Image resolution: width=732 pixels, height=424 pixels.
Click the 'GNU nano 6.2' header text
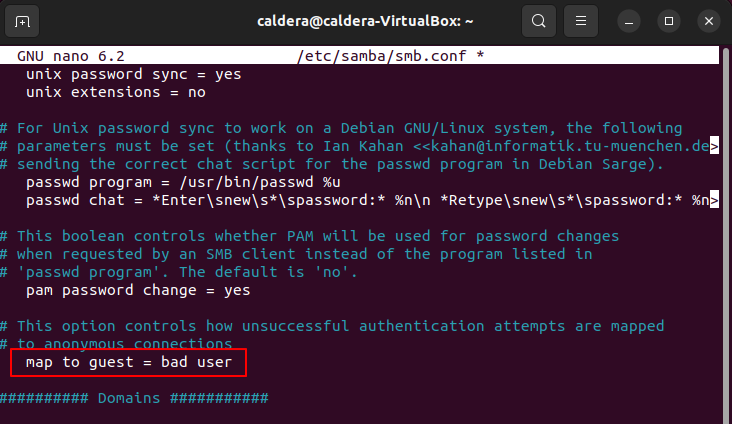pyautogui.click(x=70, y=56)
